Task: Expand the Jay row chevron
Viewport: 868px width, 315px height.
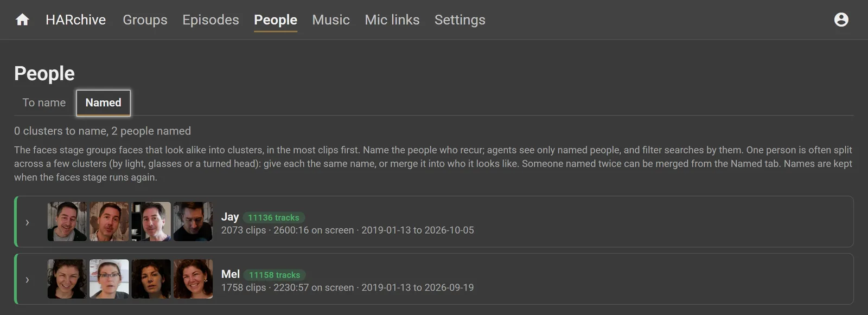Action: coord(27,222)
